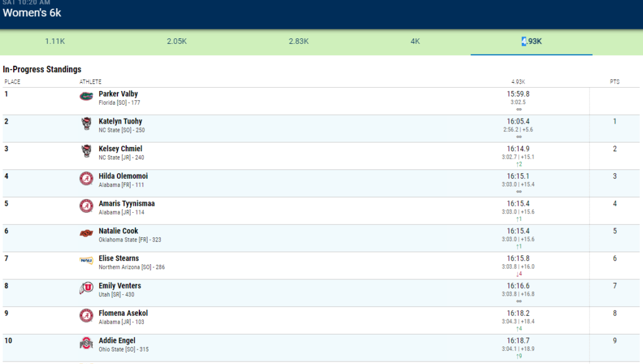
Task: Click the up-9 place change arrow for Addie Engel
Action: point(519,356)
